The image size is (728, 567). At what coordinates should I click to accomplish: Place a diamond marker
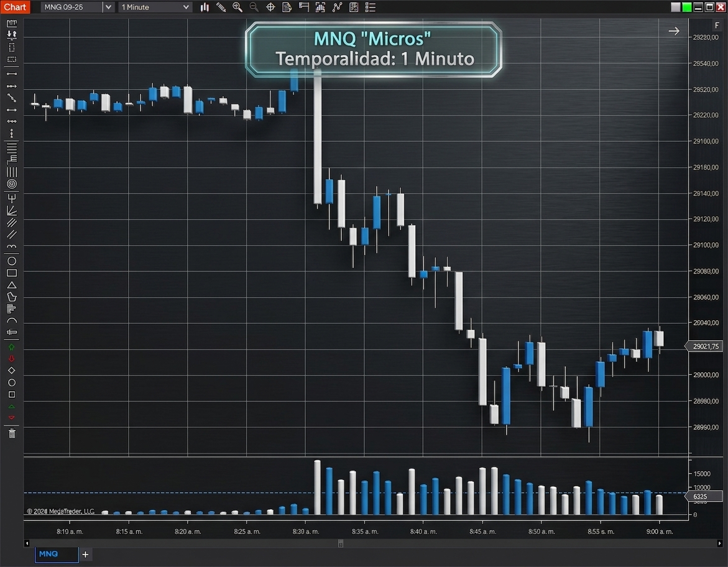12,370
